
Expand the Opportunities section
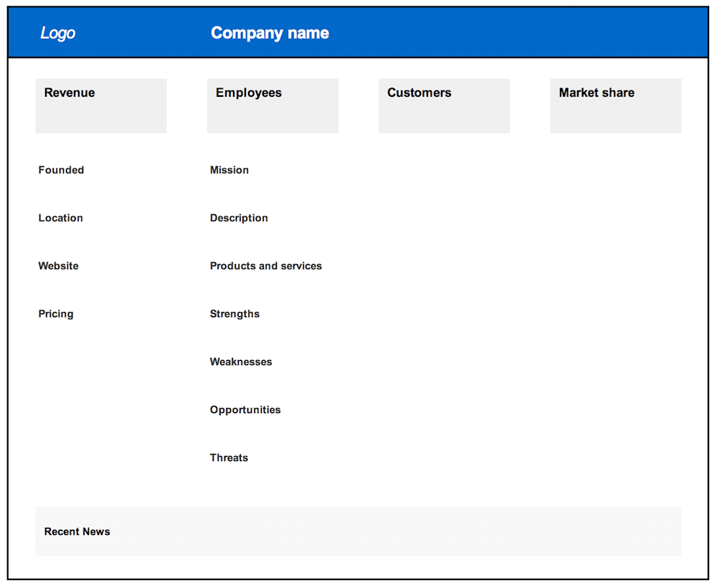245,409
